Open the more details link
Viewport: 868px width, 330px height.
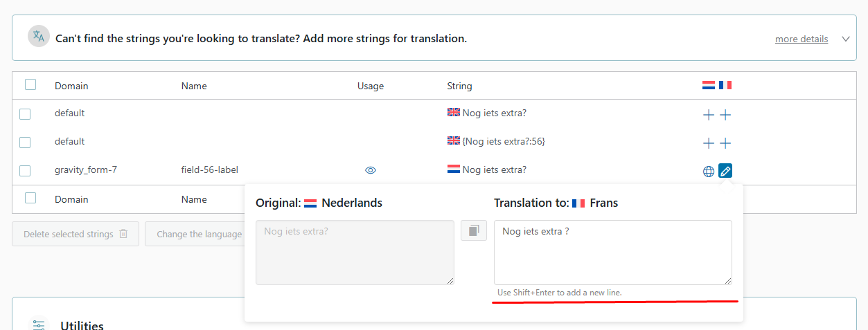coord(801,39)
